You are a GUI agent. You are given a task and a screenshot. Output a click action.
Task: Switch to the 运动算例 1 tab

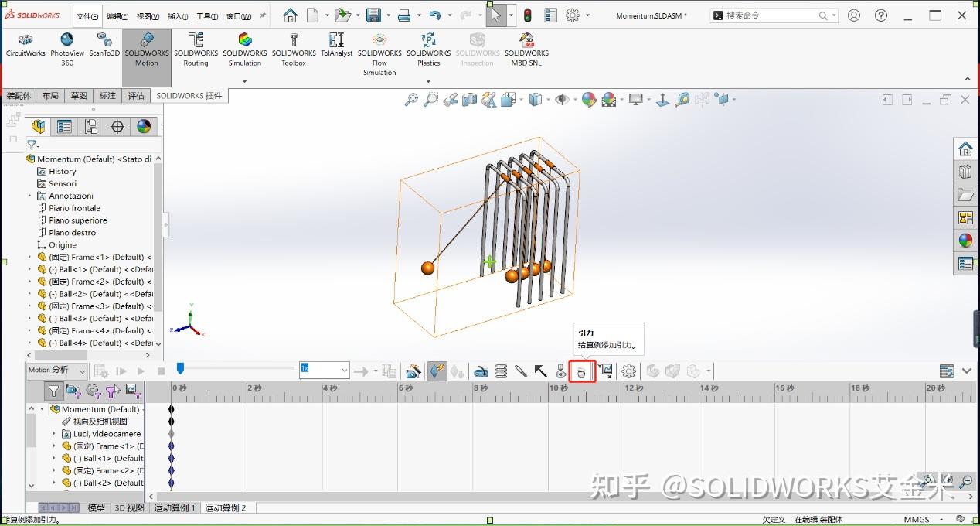(x=175, y=507)
